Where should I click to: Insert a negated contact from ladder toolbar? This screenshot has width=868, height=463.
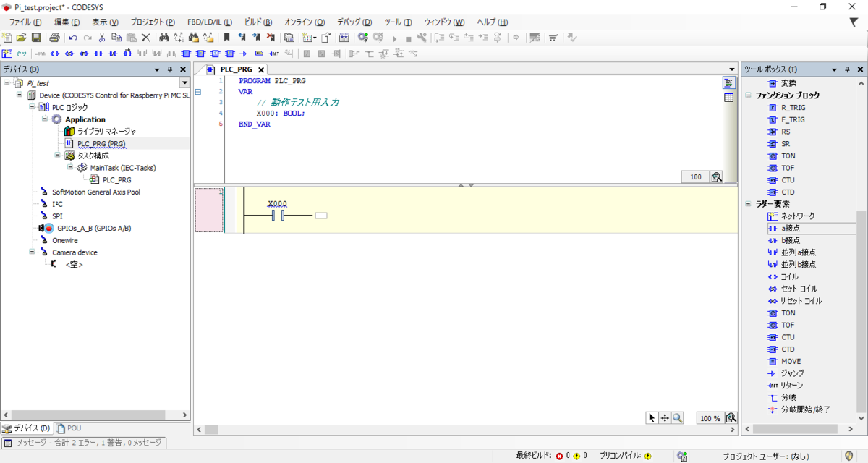click(113, 54)
